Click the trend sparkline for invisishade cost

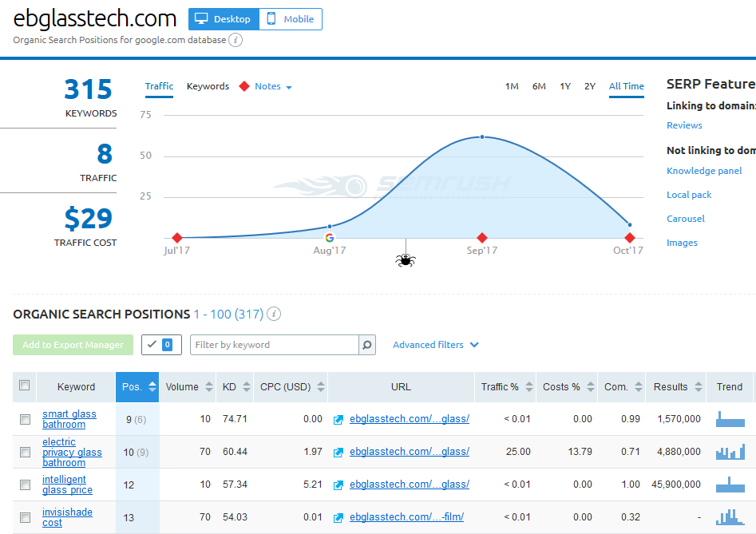(730, 517)
